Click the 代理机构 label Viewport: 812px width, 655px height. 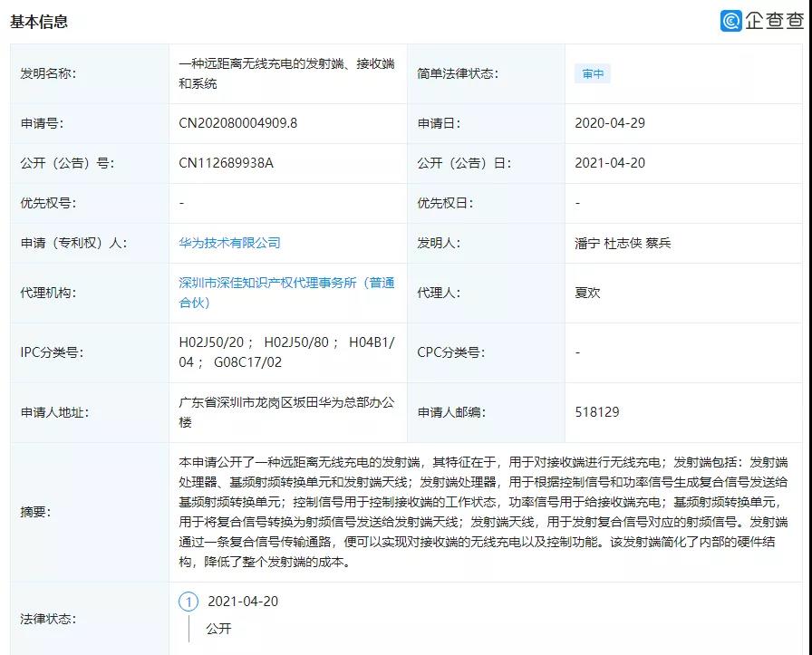(x=48, y=293)
